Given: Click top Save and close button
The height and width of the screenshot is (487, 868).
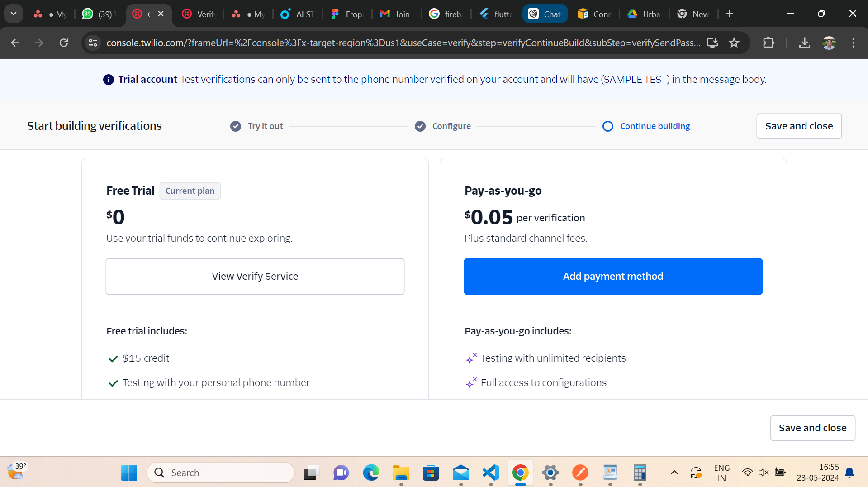Looking at the screenshot, I should click(x=799, y=126).
